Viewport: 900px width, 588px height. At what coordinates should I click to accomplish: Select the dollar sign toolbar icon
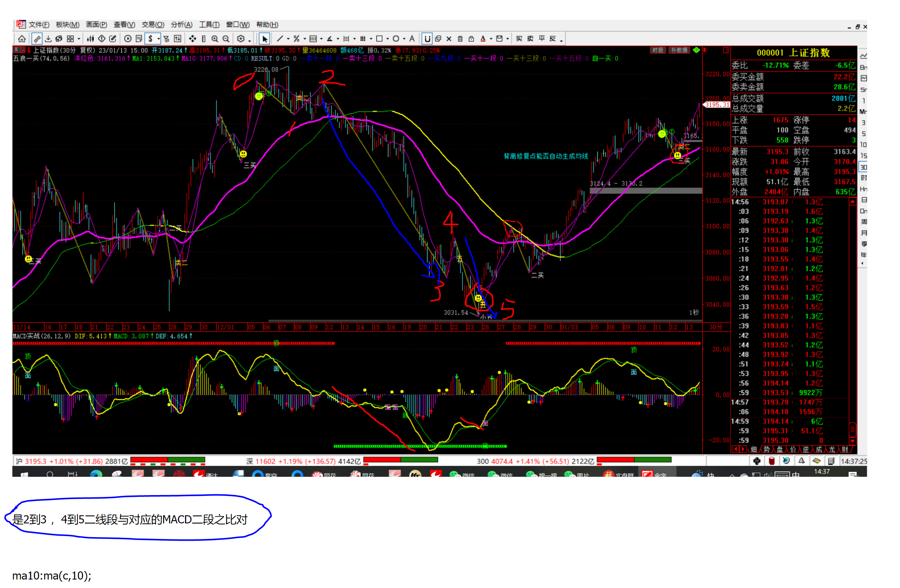150,38
